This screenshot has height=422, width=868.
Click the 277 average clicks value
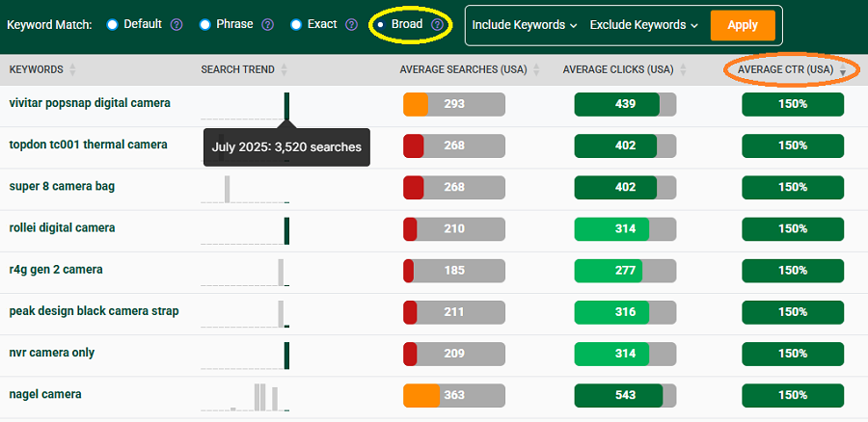point(625,271)
